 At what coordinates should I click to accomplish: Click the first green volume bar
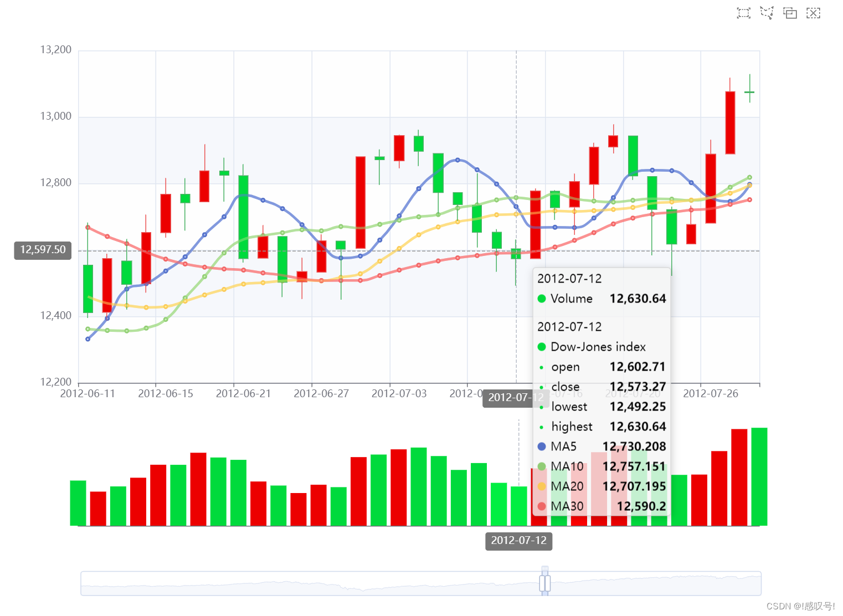[78, 503]
